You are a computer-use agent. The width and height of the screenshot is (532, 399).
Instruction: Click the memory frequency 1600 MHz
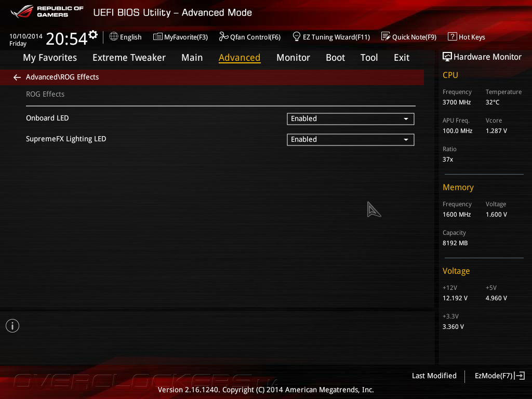pyautogui.click(x=457, y=215)
